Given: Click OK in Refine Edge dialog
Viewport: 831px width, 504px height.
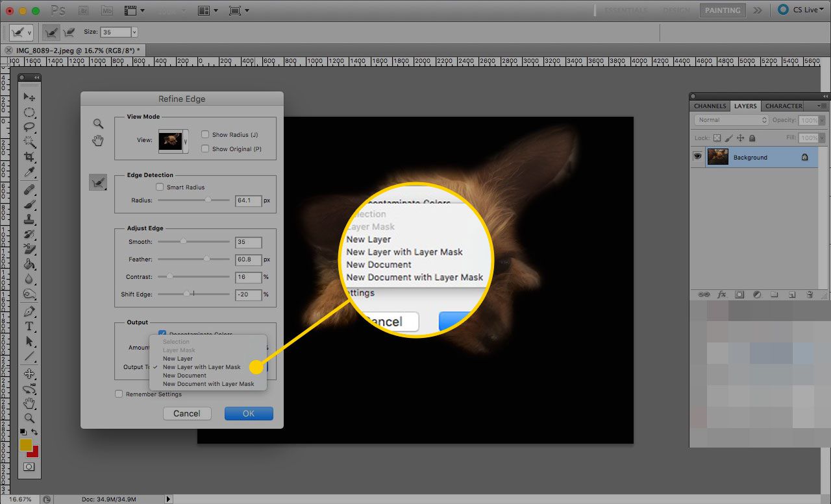Looking at the screenshot, I should (249, 413).
